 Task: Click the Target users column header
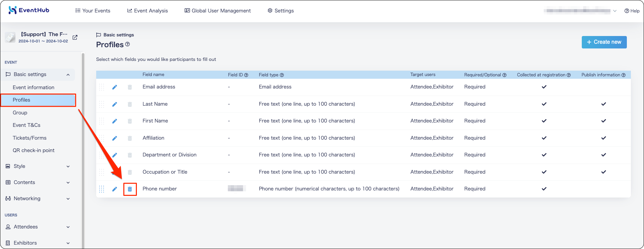[x=423, y=75]
